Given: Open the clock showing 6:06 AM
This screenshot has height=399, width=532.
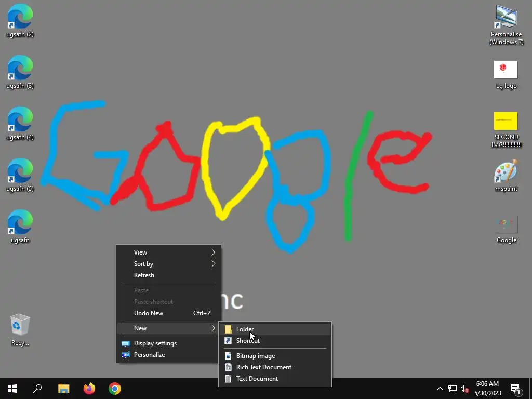Looking at the screenshot, I should click(487, 389).
